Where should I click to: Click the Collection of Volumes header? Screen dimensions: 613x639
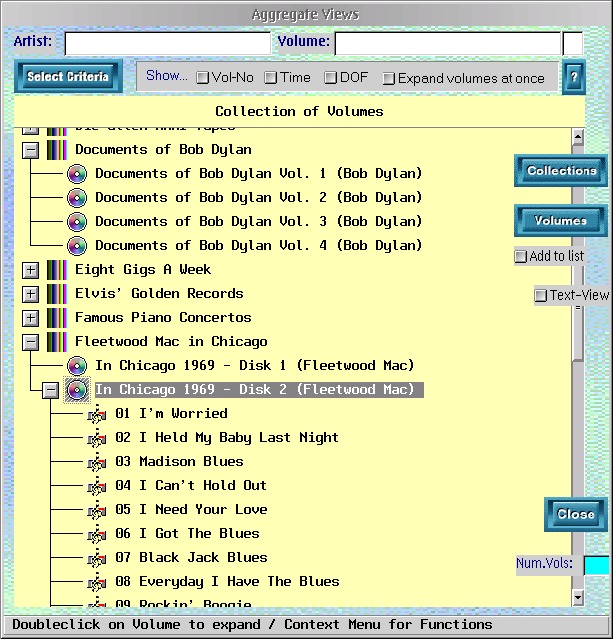[x=300, y=111]
